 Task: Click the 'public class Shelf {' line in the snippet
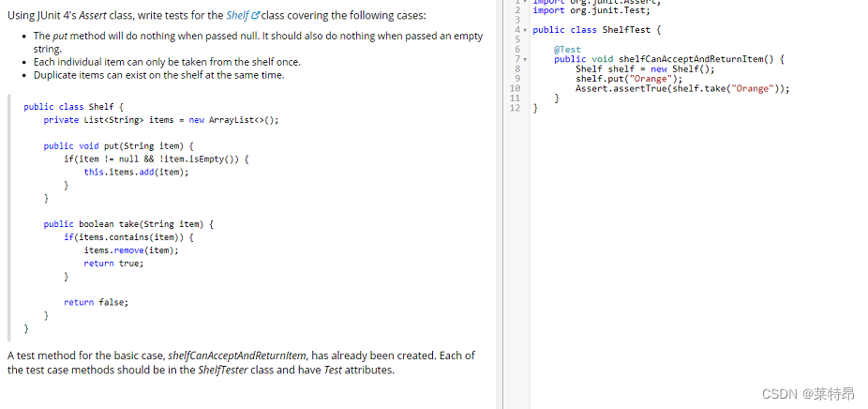[x=73, y=107]
